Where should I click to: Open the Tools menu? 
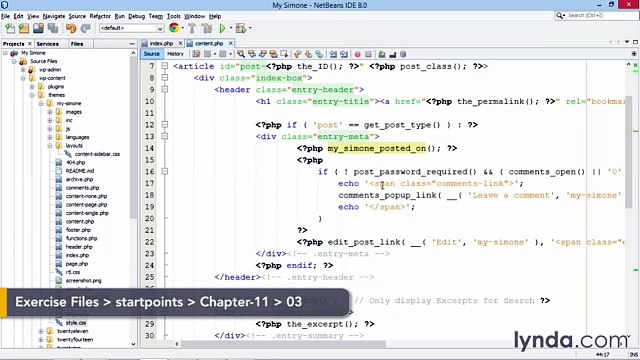point(173,16)
